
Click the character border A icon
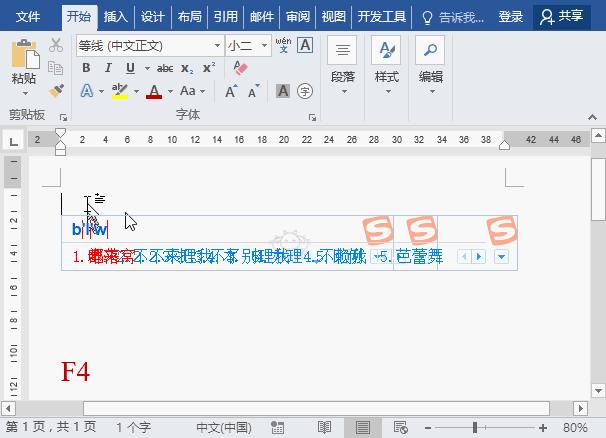(305, 45)
